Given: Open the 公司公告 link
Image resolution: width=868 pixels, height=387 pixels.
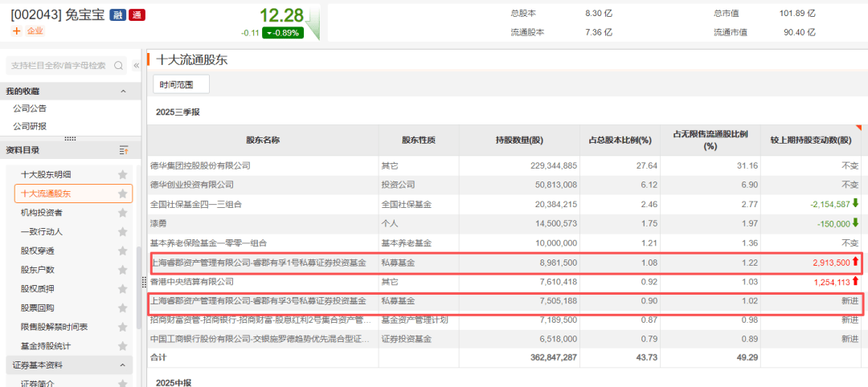Looking at the screenshot, I should [x=30, y=108].
